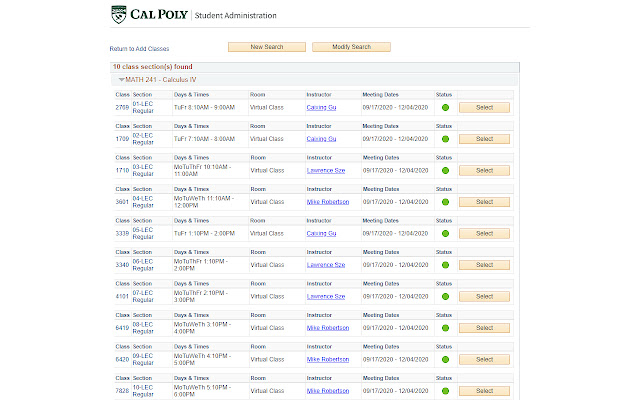Start a New Search
This screenshot has height=400, width=640.
click(267, 47)
